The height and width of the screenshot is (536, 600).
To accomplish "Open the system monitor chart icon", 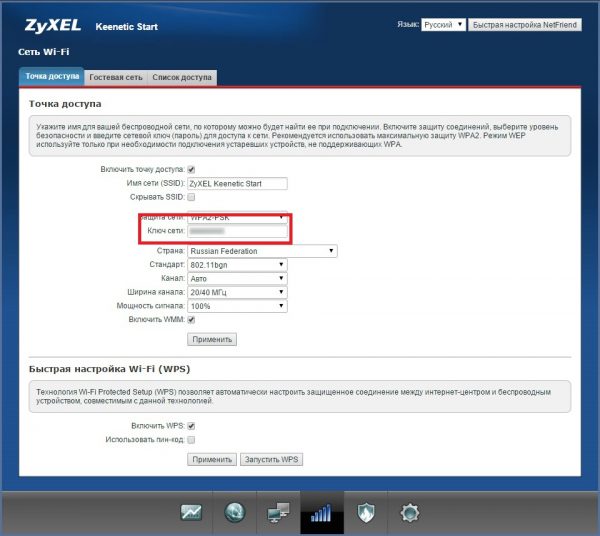I will [191, 512].
